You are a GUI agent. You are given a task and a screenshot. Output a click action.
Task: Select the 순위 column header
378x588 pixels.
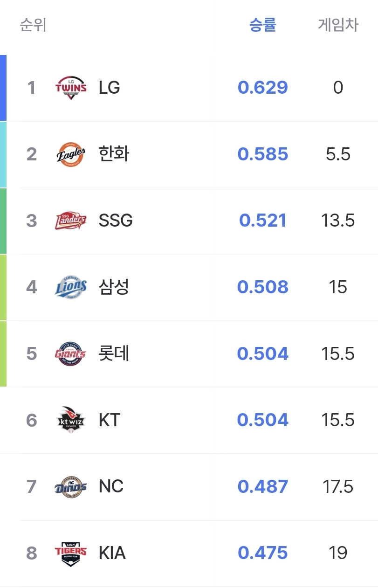33,24
